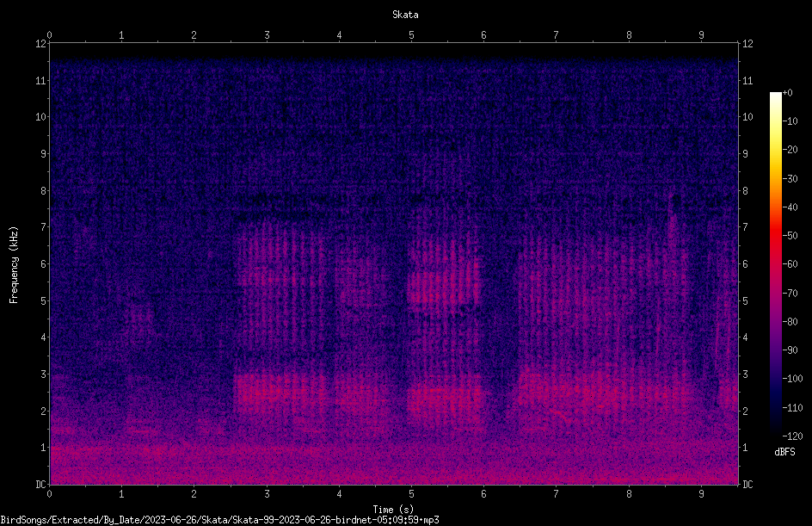Screen dimensions: 812x526
Task: Click the "8" tick on the top time axis
Action: click(629, 35)
